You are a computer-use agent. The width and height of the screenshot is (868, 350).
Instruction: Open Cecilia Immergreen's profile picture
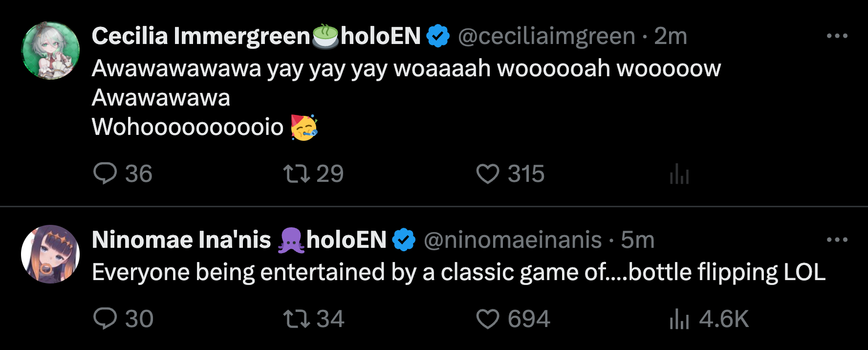pyautogui.click(x=50, y=50)
